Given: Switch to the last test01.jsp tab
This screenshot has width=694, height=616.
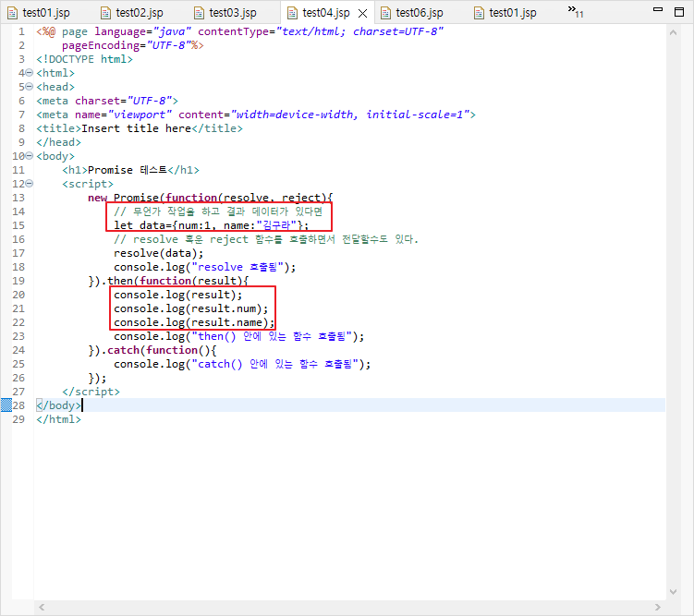Looking at the screenshot, I should click(505, 13).
